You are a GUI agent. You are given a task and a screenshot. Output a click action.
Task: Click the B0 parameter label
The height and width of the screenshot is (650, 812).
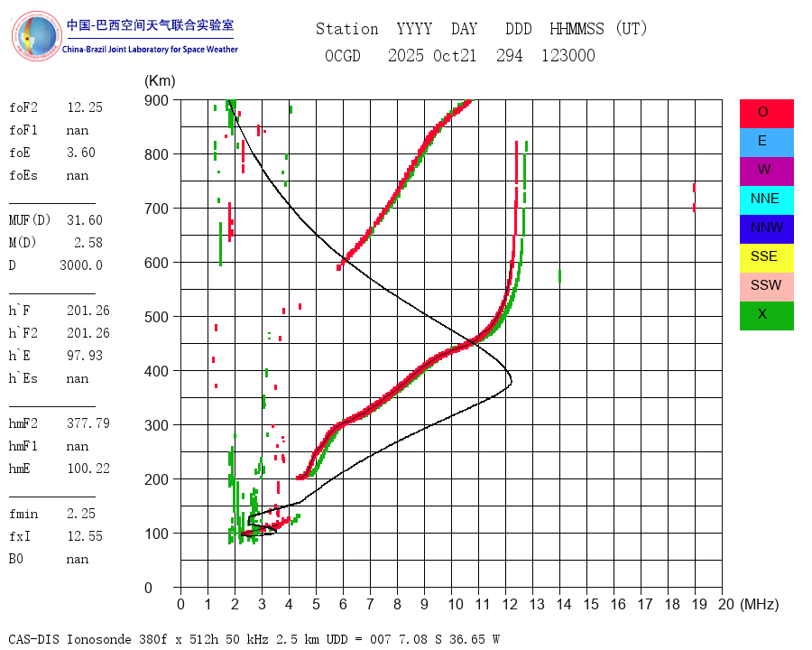click(x=16, y=559)
